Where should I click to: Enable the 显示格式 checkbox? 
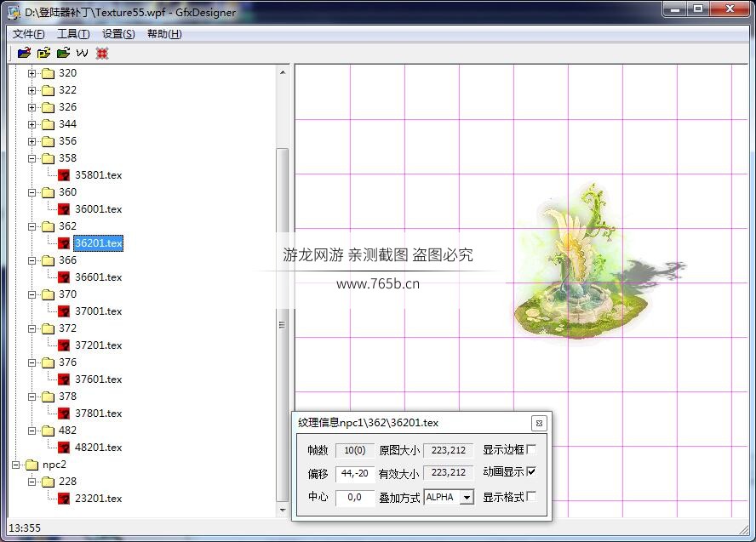pos(531,496)
